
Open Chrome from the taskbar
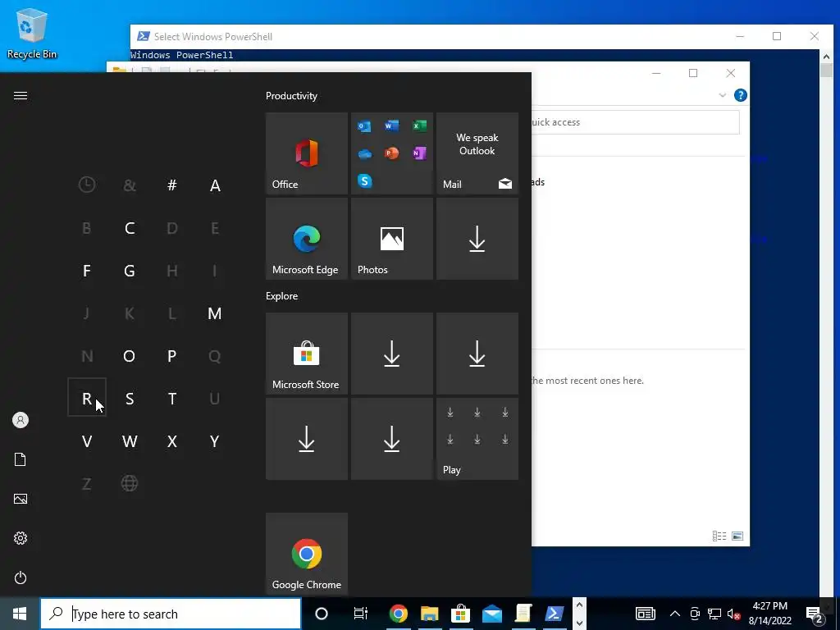(398, 614)
